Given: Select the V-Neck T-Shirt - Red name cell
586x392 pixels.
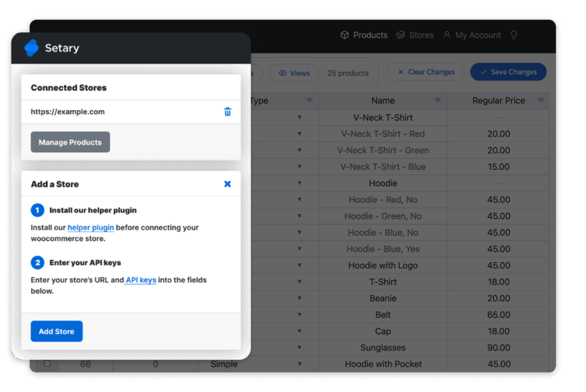Looking at the screenshot, I should click(x=383, y=134).
